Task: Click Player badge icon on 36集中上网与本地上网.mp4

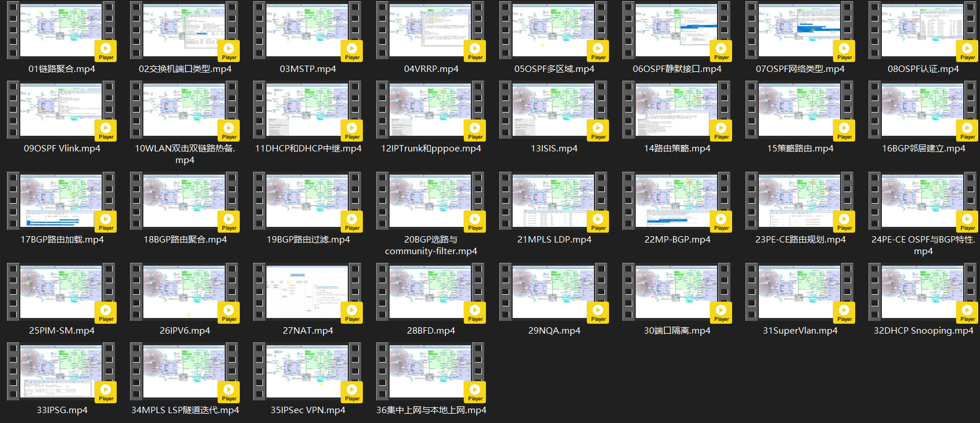Action: [x=475, y=392]
